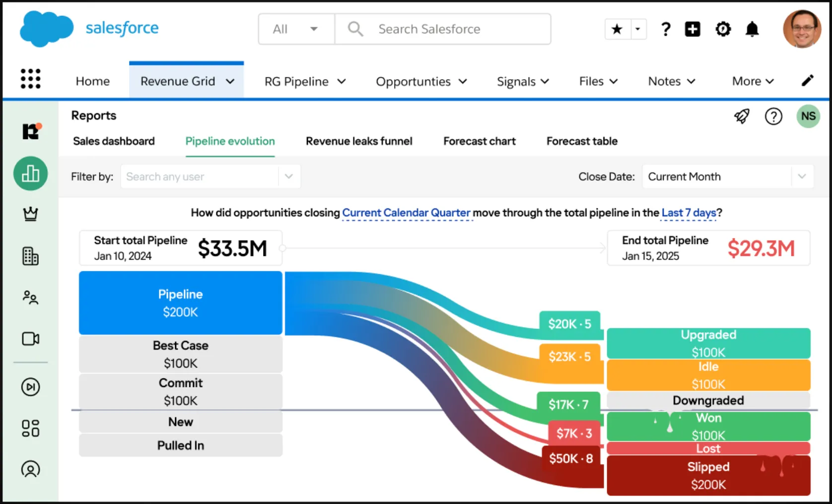
Task: Click the teal $20K · 5 flow label
Action: (570, 324)
